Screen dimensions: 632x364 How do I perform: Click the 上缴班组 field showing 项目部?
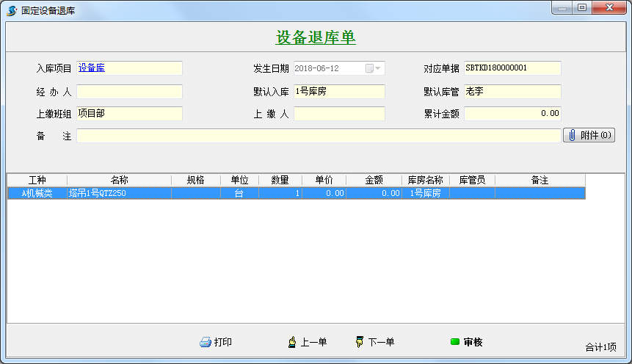pos(129,114)
